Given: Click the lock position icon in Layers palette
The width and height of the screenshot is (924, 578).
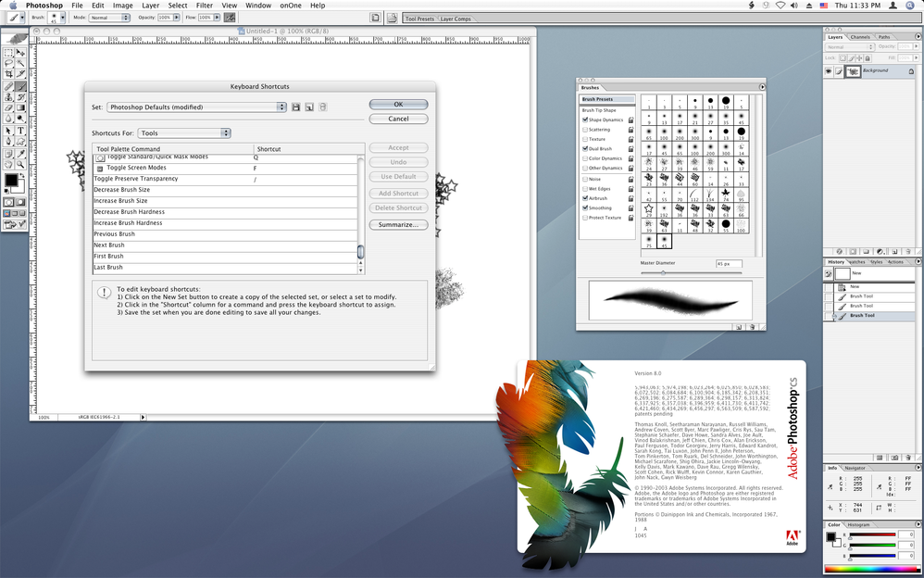Looking at the screenshot, I should pos(860,57).
